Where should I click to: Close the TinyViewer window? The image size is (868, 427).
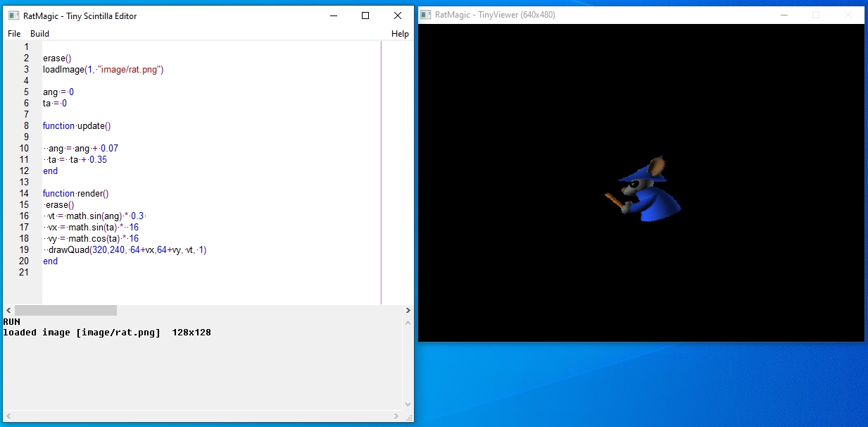[x=848, y=15]
